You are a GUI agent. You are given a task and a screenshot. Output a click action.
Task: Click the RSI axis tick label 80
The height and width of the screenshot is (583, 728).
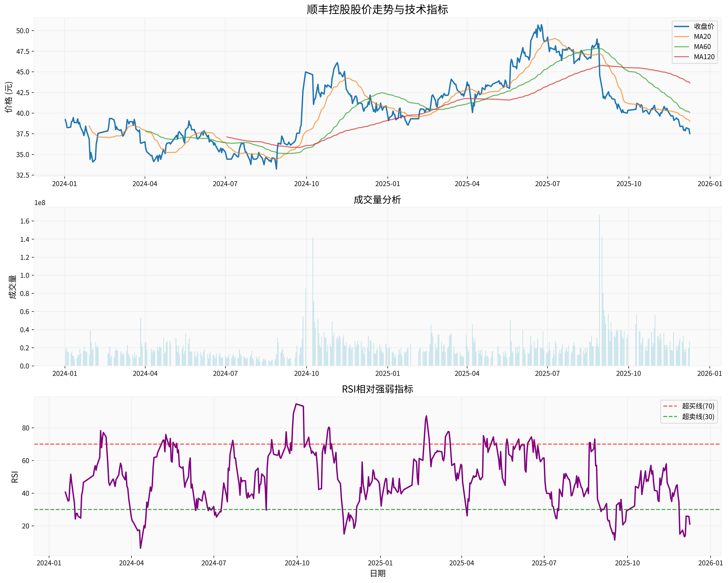tap(26, 428)
